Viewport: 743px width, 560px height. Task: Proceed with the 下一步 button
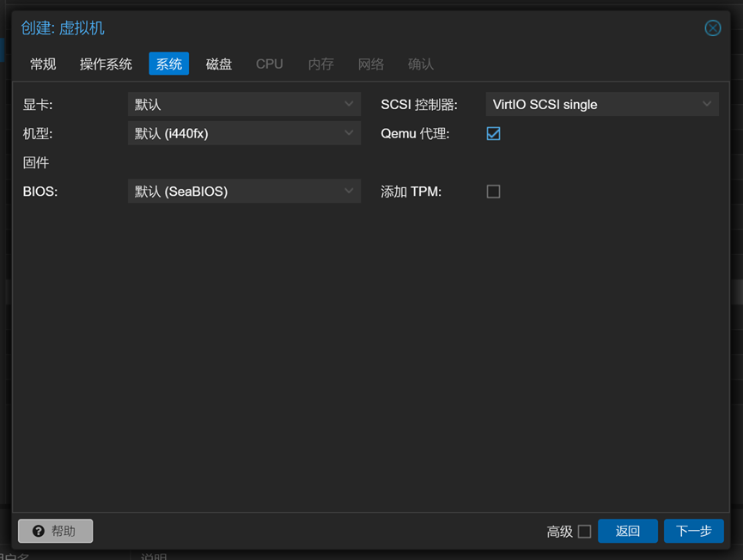point(693,531)
